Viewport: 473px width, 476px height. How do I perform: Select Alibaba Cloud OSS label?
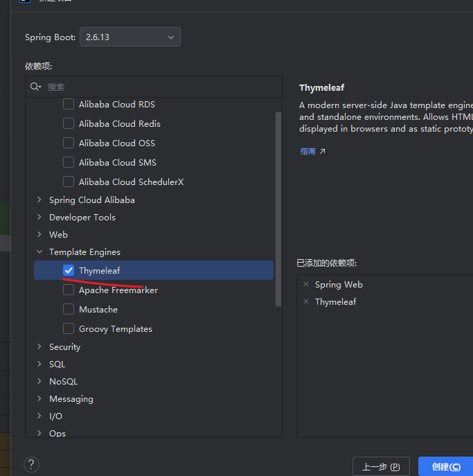pos(117,143)
